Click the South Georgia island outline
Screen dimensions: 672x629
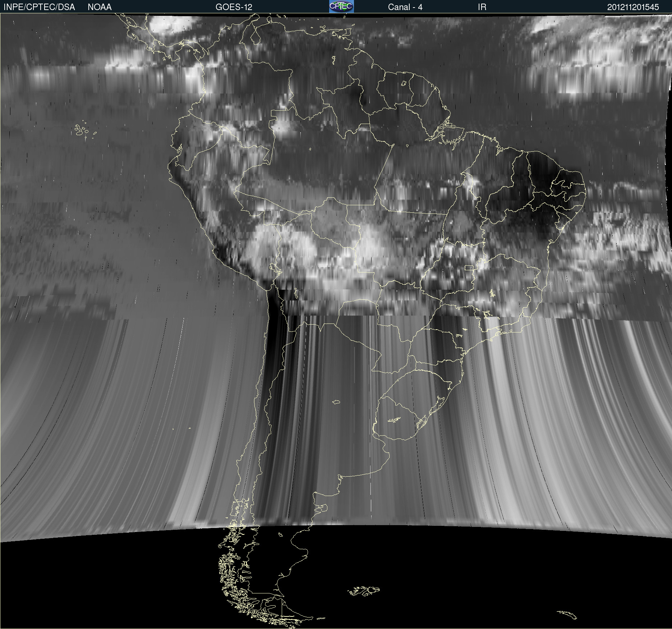coord(567,615)
